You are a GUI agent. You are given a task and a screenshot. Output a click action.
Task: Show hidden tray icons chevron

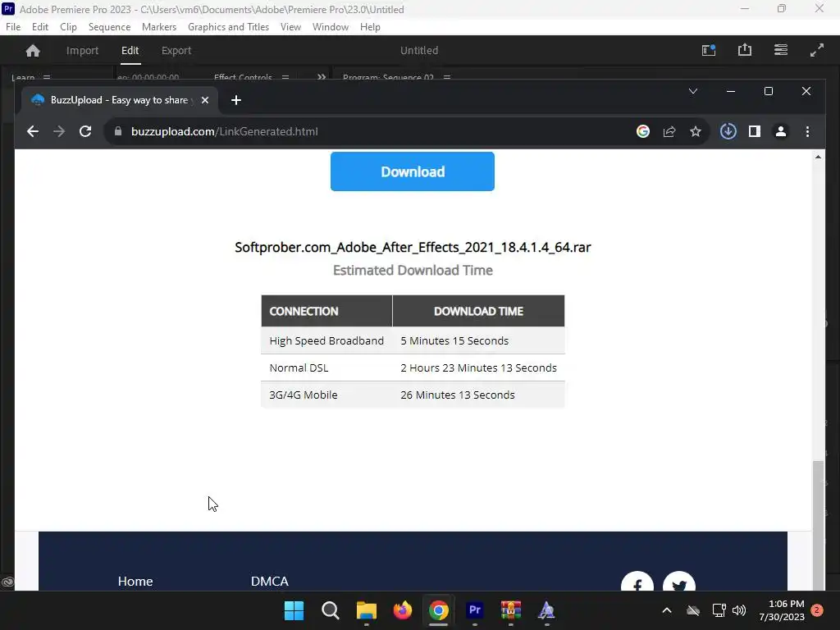point(666,610)
